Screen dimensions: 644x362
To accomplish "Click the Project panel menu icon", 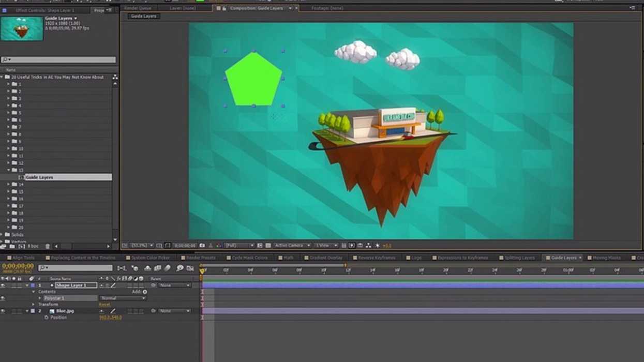I will click(x=110, y=10).
